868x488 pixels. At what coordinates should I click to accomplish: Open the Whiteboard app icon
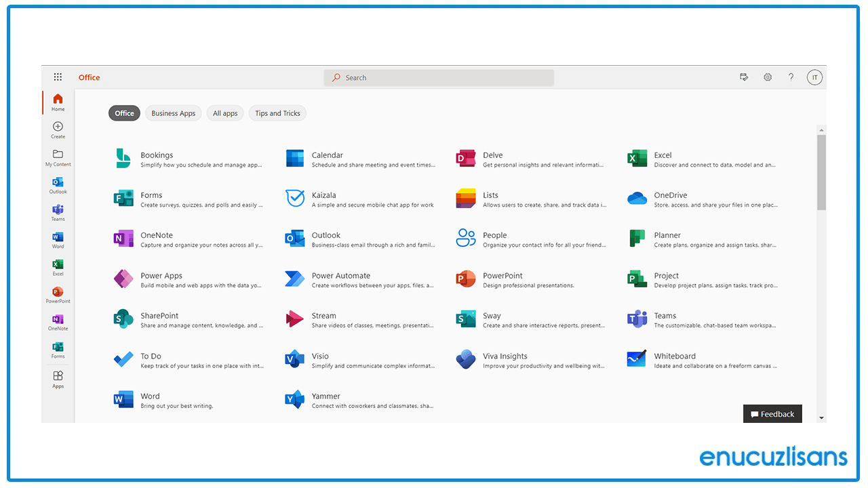click(637, 359)
